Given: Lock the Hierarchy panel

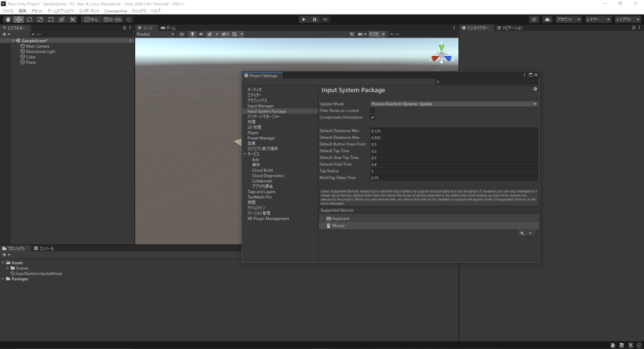Looking at the screenshot, I should [125, 28].
